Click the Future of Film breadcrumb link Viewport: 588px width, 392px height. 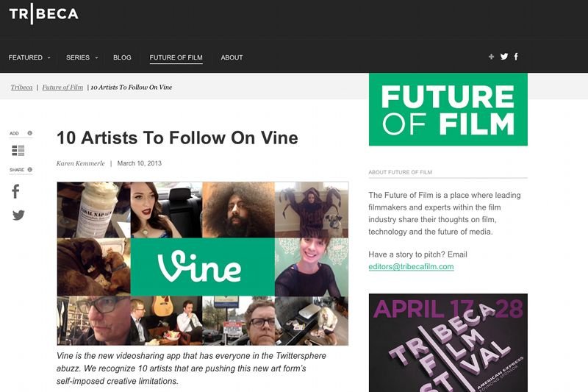pyautogui.click(x=62, y=88)
